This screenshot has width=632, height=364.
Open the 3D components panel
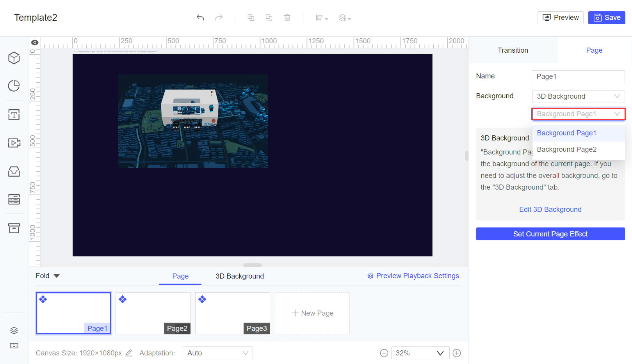point(14,58)
